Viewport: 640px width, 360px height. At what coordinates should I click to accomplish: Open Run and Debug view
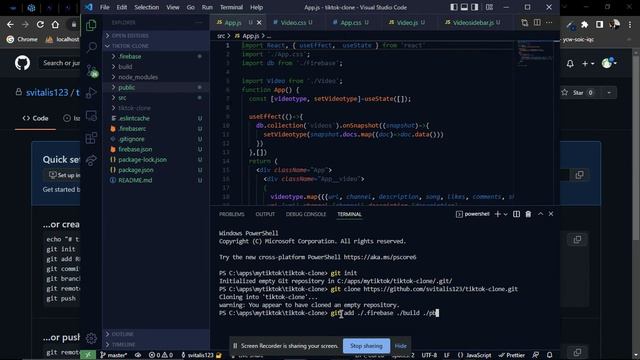(x=91, y=93)
